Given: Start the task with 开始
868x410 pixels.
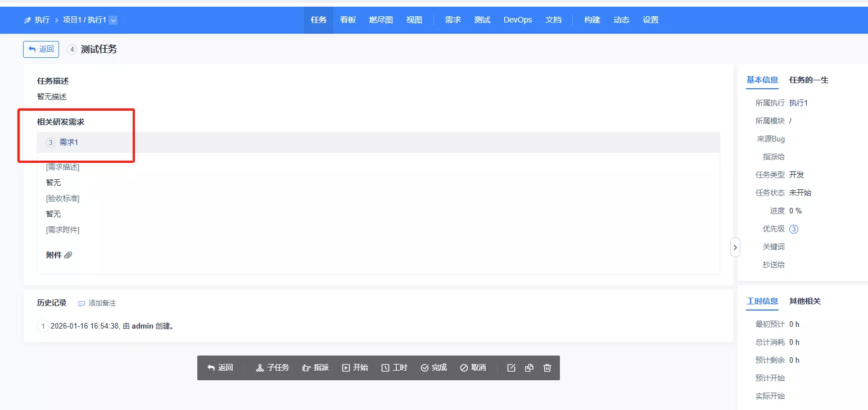Looking at the screenshot, I should coord(355,368).
